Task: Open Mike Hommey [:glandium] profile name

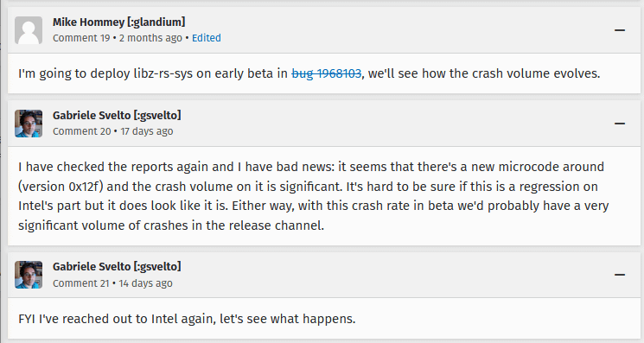Action: 118,22
